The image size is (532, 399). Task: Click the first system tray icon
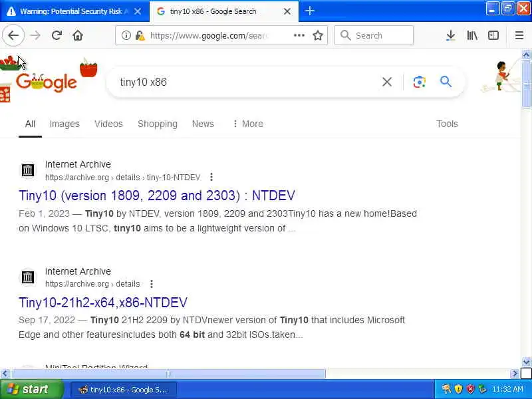(x=446, y=389)
